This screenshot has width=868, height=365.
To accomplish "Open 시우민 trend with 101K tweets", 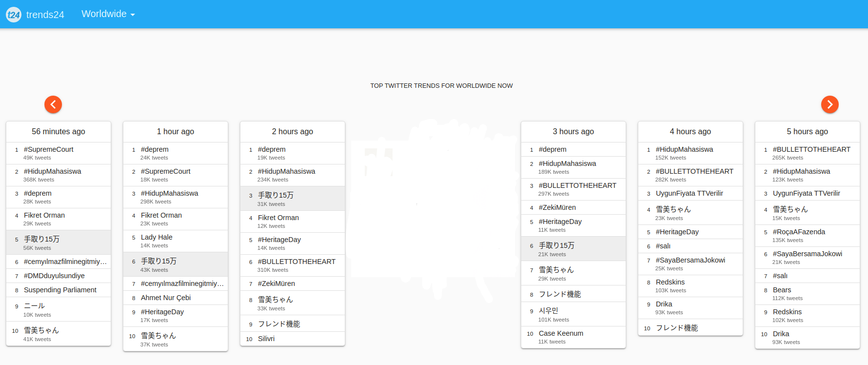I will 549,311.
